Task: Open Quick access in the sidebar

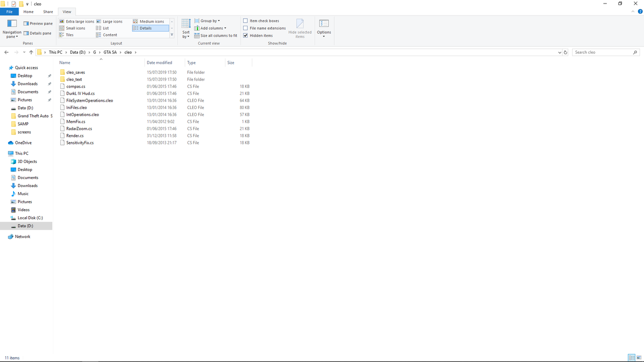Action: coord(26,68)
